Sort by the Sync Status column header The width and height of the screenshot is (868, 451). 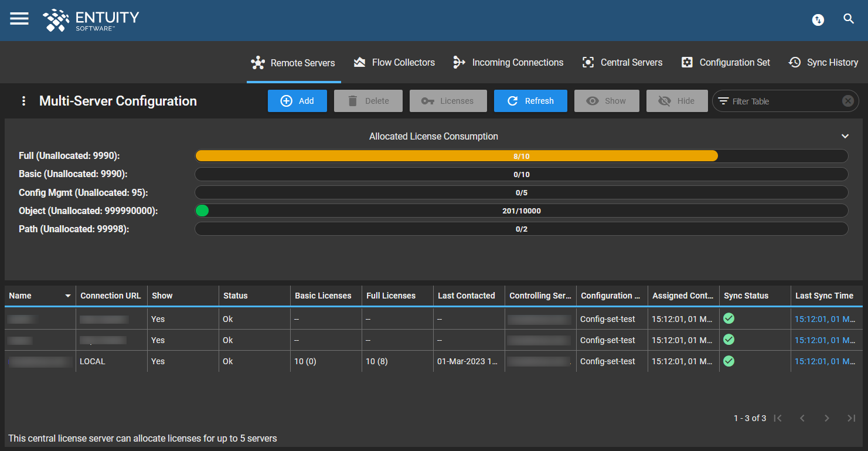tap(755, 296)
